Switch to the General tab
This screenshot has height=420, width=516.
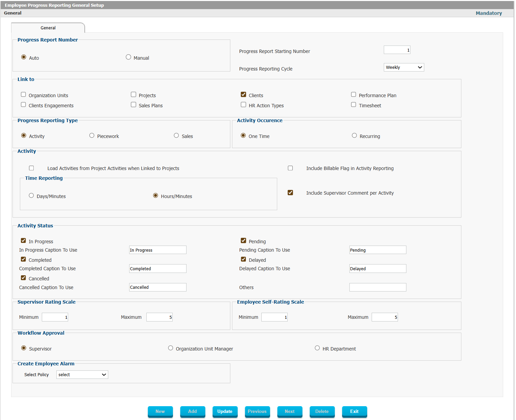48,28
